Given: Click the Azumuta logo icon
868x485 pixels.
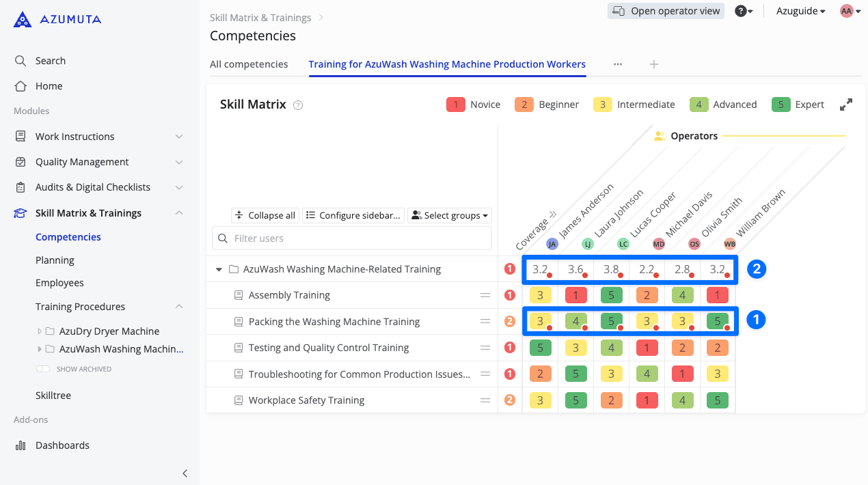Looking at the screenshot, I should [23, 19].
